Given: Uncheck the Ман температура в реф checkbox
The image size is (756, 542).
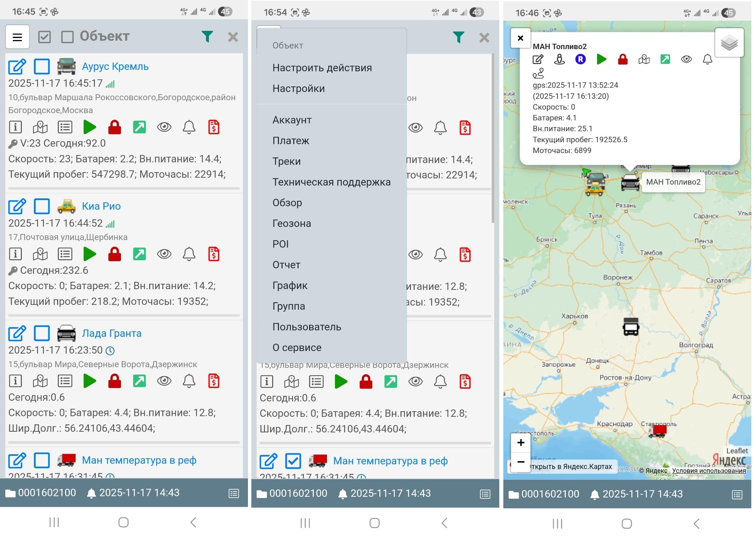Looking at the screenshot, I should point(293,461).
